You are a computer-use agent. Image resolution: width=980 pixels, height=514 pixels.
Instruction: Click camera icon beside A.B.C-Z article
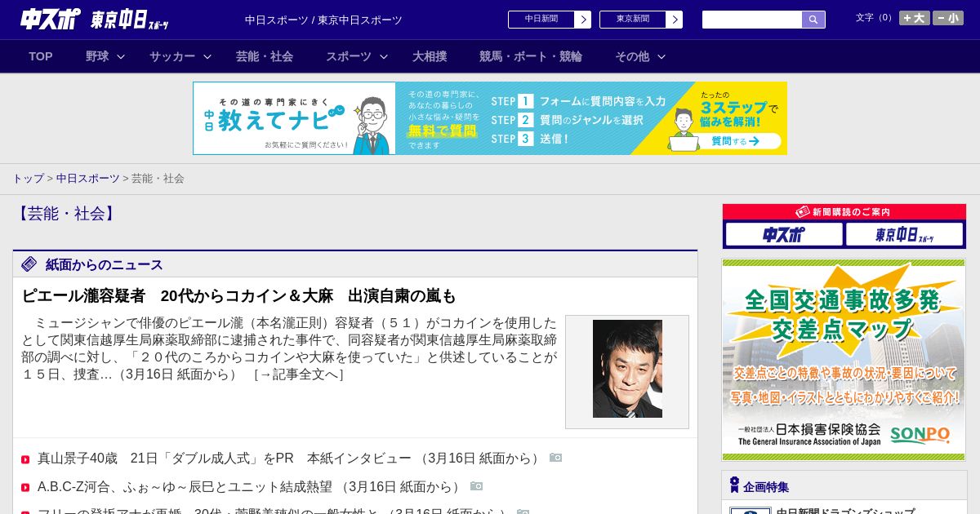click(477, 485)
